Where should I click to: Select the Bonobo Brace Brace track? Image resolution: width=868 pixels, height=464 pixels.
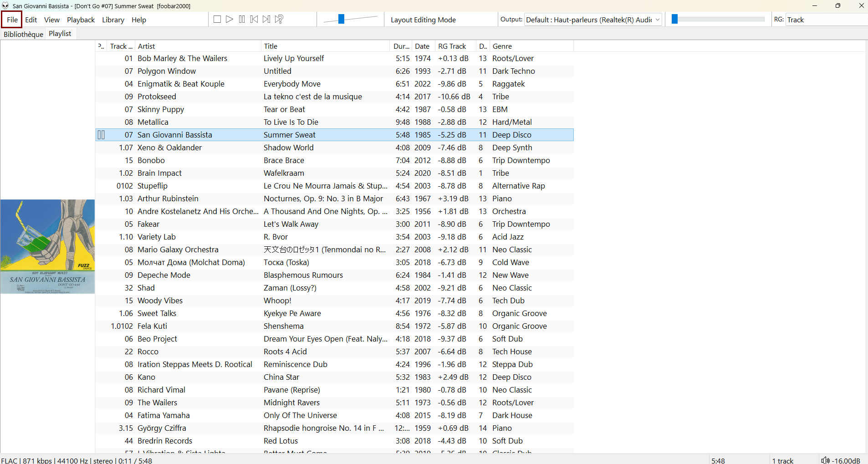pyautogui.click(x=334, y=160)
